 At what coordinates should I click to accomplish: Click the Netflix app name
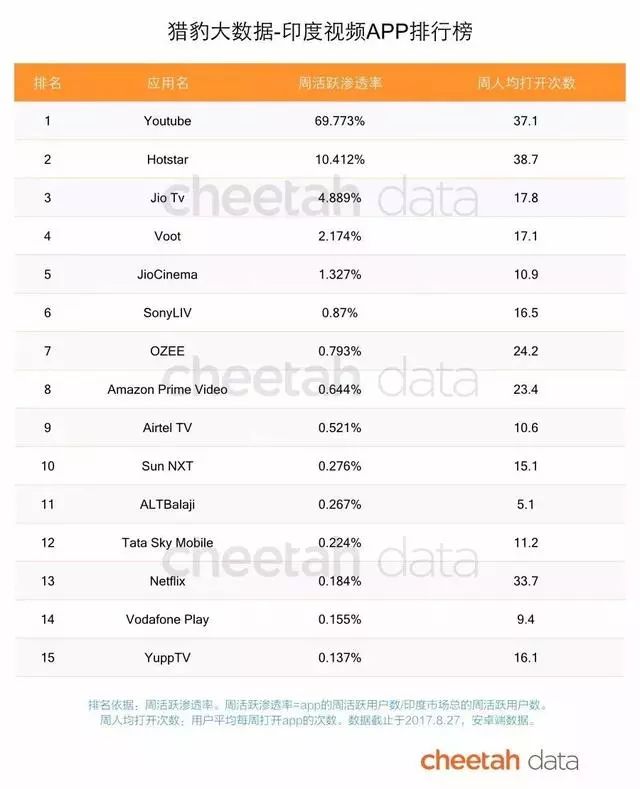(167, 581)
